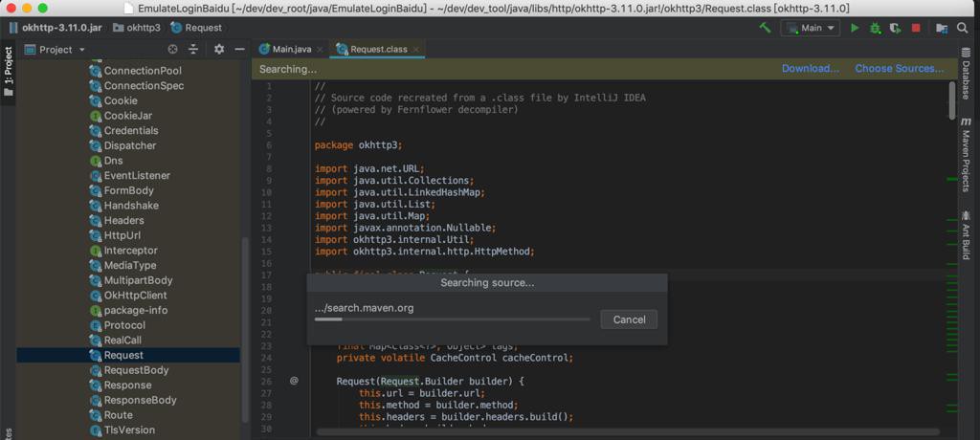This screenshot has height=440, width=980.
Task: Cancel the source search dialog
Action: [629, 319]
